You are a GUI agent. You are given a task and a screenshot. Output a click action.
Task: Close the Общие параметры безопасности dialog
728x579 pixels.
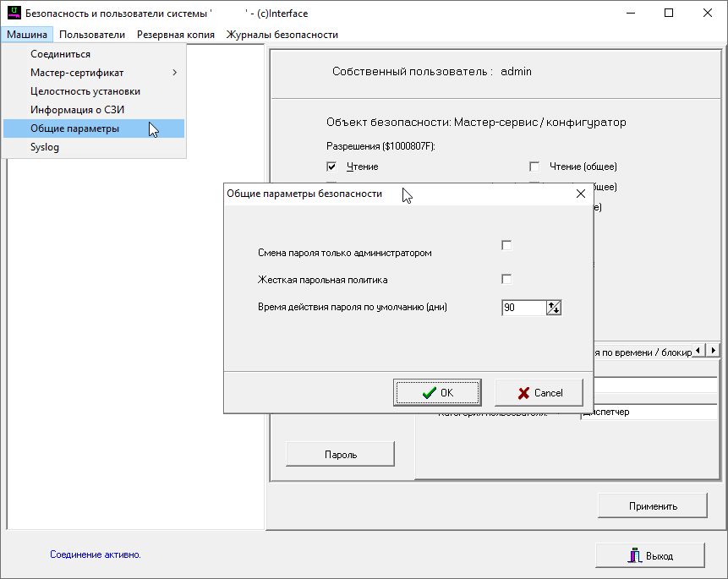click(x=580, y=194)
